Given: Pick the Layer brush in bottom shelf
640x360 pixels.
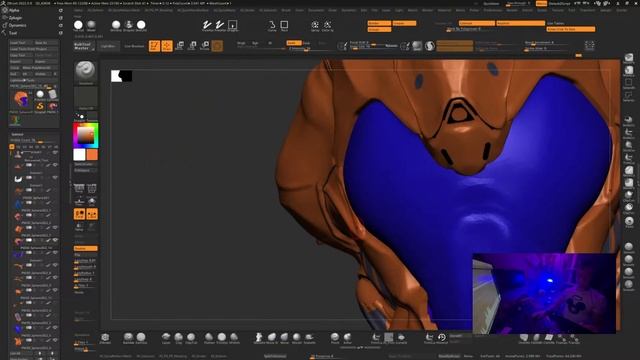Looking at the screenshot, I should (166, 338).
